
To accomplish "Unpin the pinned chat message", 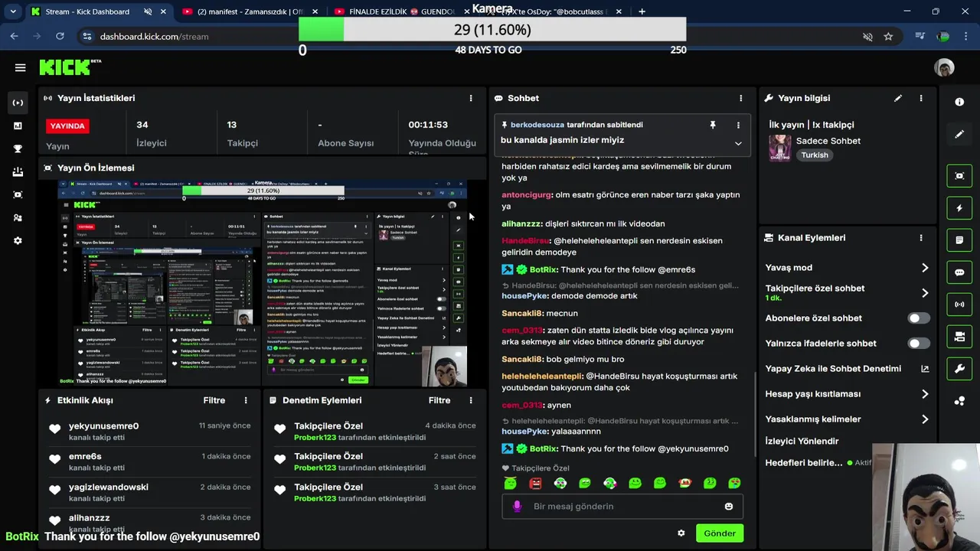I will point(713,125).
